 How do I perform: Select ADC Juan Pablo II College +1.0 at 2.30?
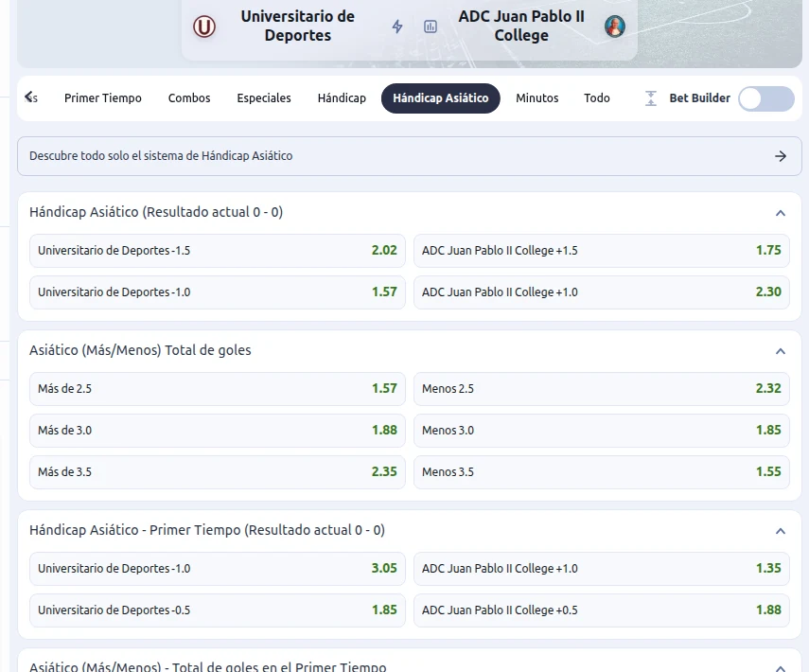click(602, 292)
